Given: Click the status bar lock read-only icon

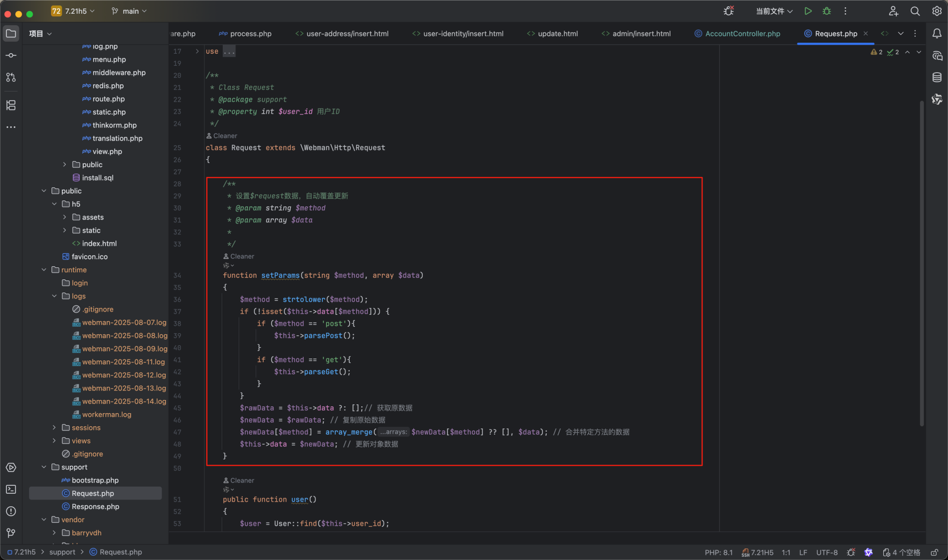Looking at the screenshot, I should pos(934,552).
